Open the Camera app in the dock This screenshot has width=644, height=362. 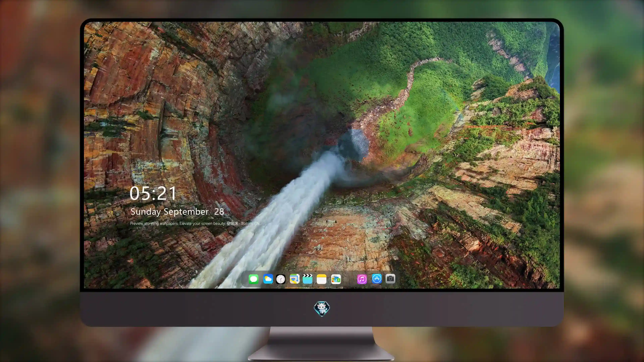click(x=390, y=279)
